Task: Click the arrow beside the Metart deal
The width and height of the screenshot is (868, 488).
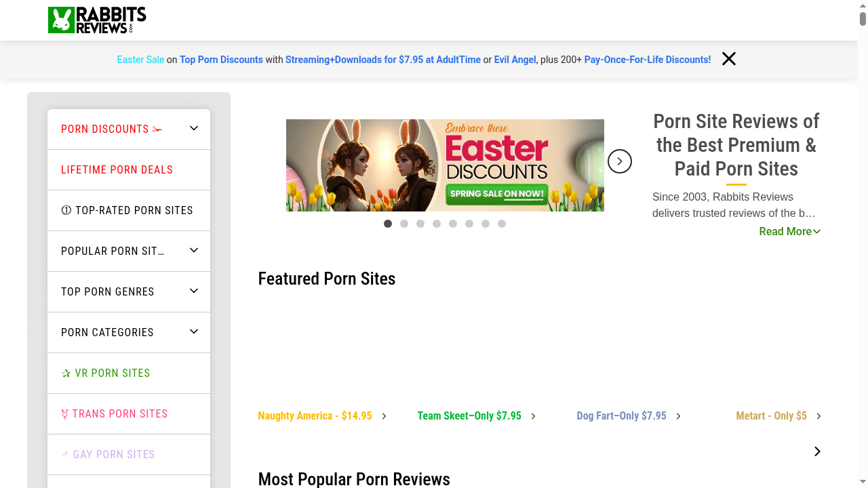Action: click(x=819, y=415)
